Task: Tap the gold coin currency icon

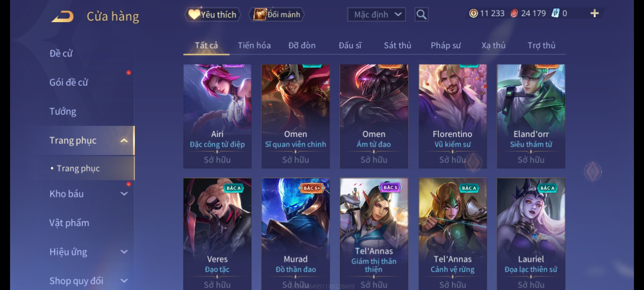Action: (473, 13)
